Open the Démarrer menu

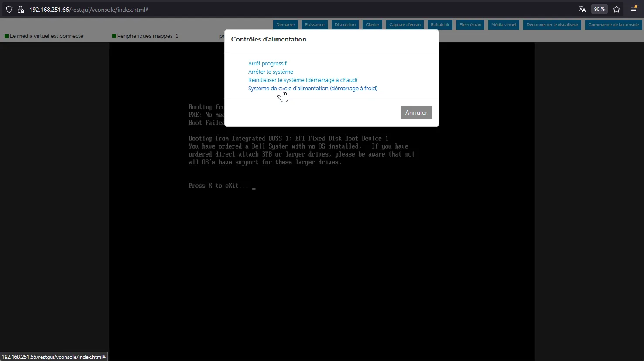285,25
